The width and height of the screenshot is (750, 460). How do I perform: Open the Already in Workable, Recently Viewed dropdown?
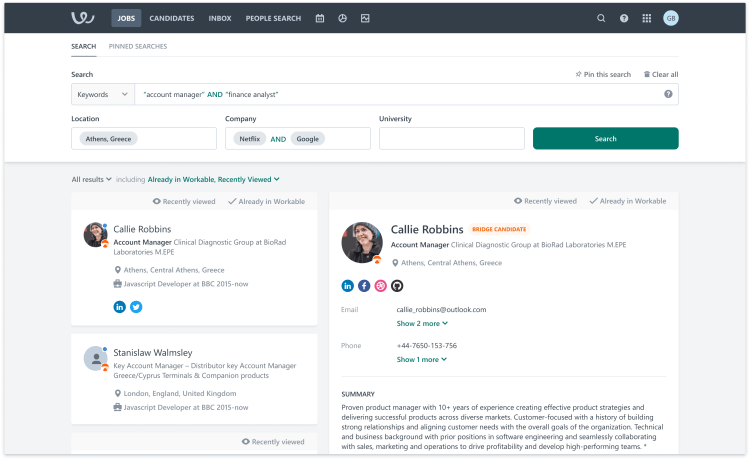tap(214, 180)
